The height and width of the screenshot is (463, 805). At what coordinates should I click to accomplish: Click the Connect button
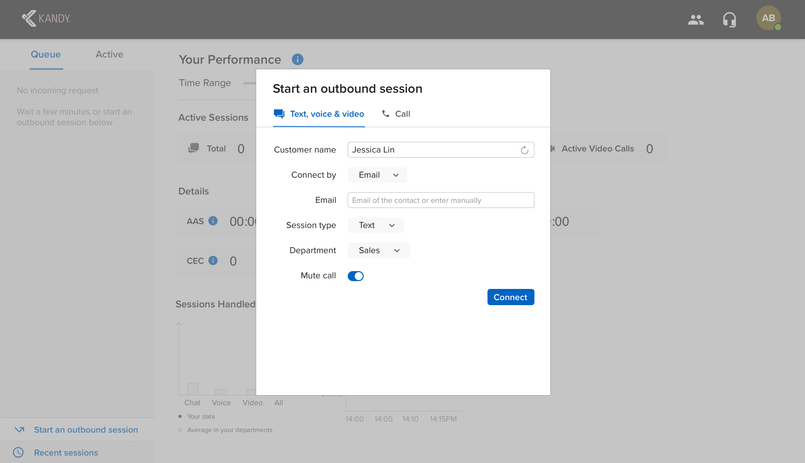pyautogui.click(x=510, y=297)
